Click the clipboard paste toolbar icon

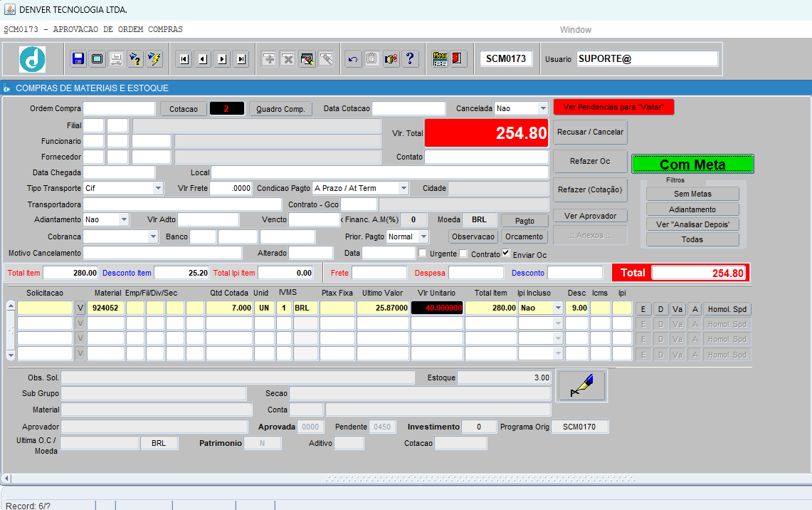[x=371, y=58]
